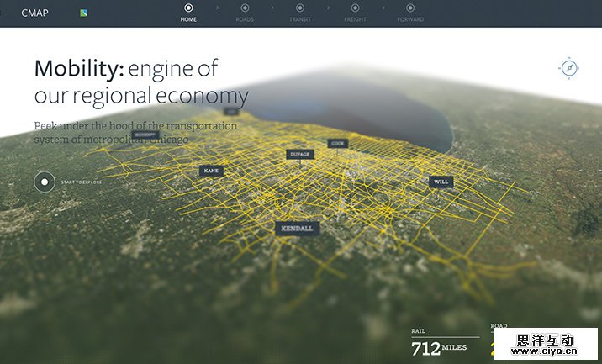Click the RAIL label above 712
This screenshot has height=364, width=602.
(x=418, y=331)
